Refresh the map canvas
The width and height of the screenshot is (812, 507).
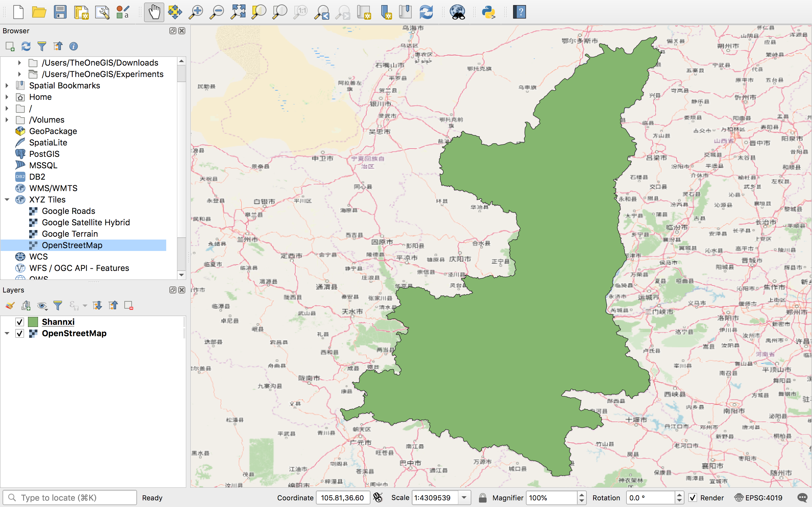[426, 12]
